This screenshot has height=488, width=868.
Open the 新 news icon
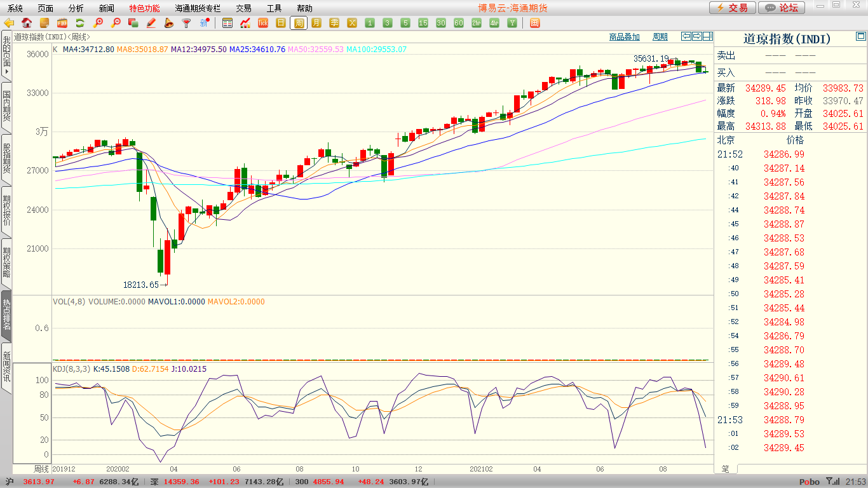tap(204, 23)
